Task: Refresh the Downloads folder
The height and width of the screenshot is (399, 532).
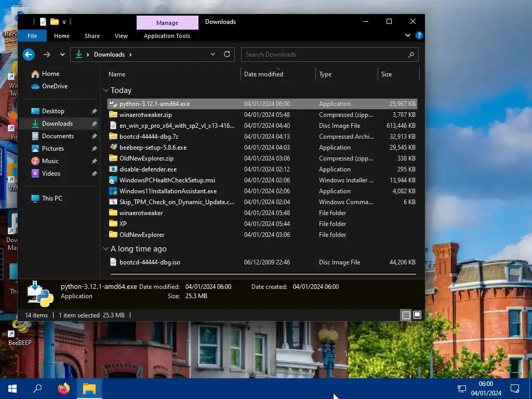Action: click(x=227, y=54)
